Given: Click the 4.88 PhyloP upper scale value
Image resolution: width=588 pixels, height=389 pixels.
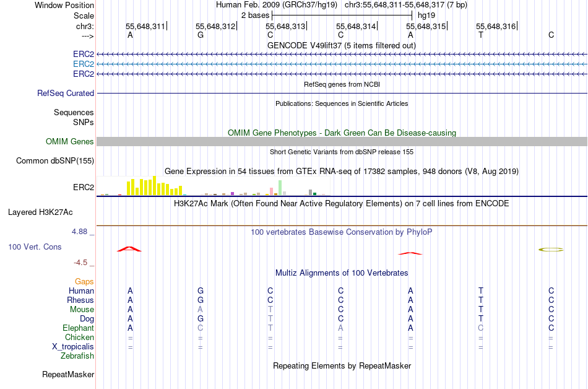Looking at the screenshot, I should pyautogui.click(x=79, y=232).
